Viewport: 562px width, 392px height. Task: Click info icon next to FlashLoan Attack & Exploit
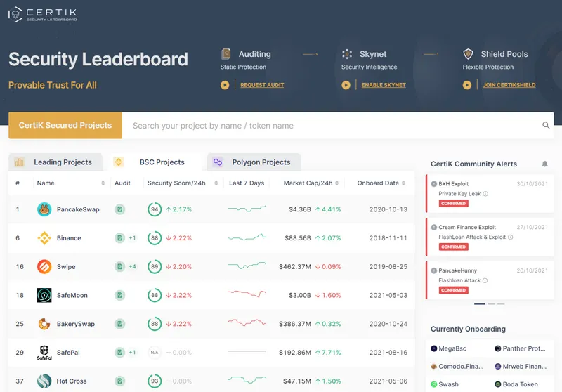point(511,237)
